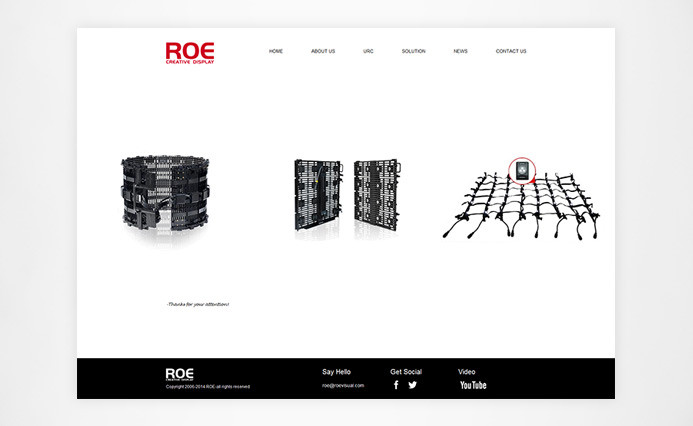Open the SOLUTION navigation item
Image resolution: width=693 pixels, height=426 pixels.
(413, 51)
